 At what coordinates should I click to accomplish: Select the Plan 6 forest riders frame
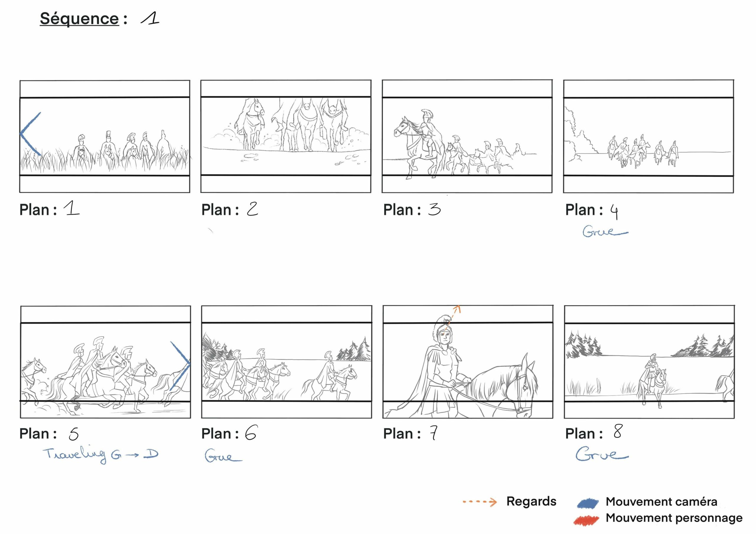pos(286,362)
